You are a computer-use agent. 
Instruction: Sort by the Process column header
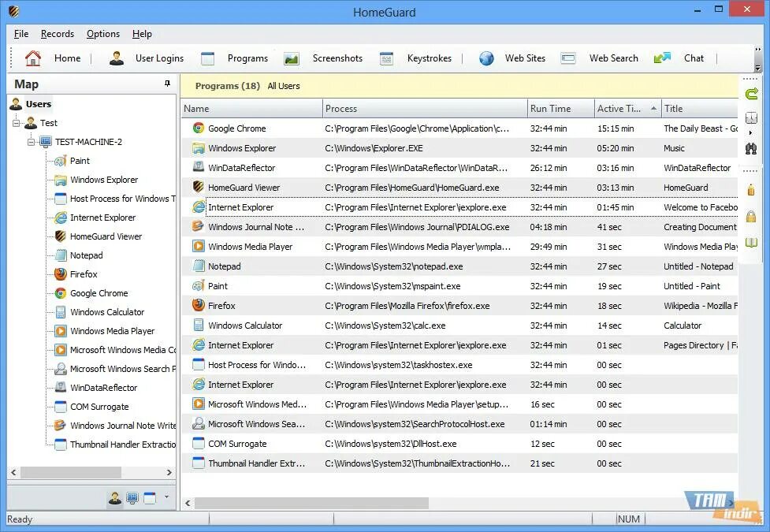(426, 109)
